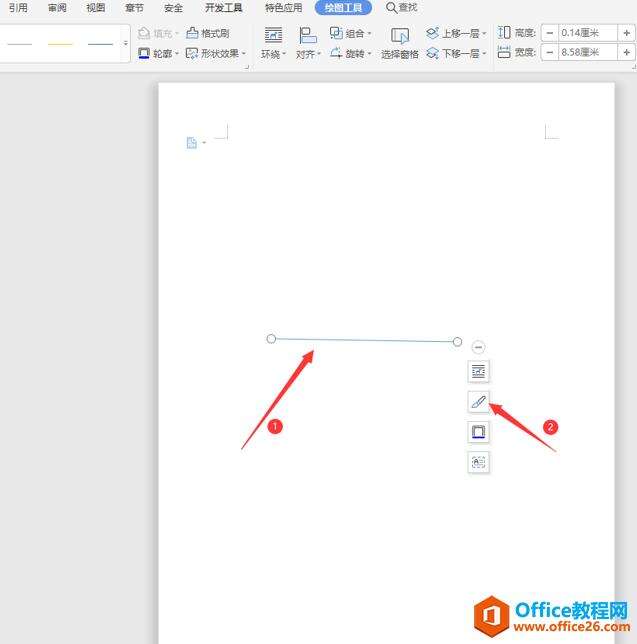Click the shape style brush icon beside the line

[478, 402]
